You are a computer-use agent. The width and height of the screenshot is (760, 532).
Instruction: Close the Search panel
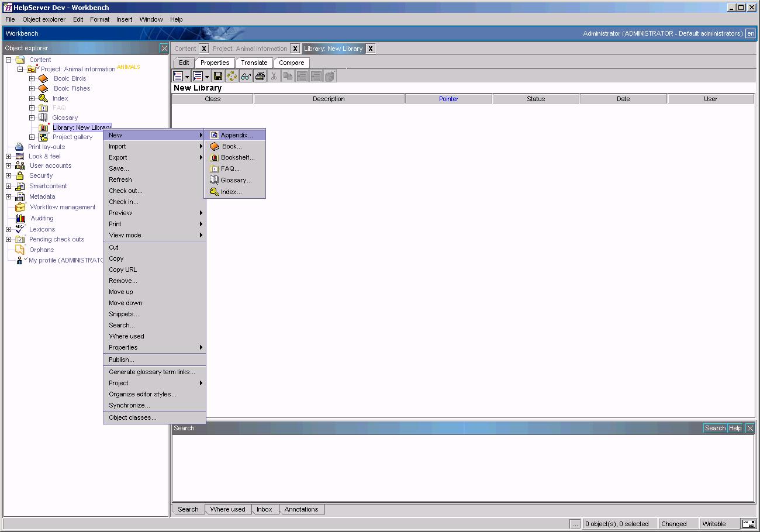(x=750, y=428)
